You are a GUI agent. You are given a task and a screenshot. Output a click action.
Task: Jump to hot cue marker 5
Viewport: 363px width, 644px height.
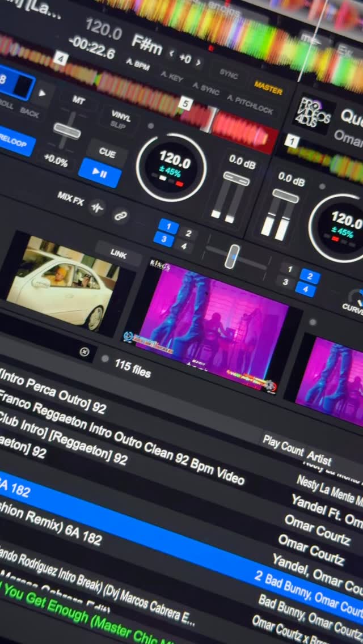[x=185, y=104]
